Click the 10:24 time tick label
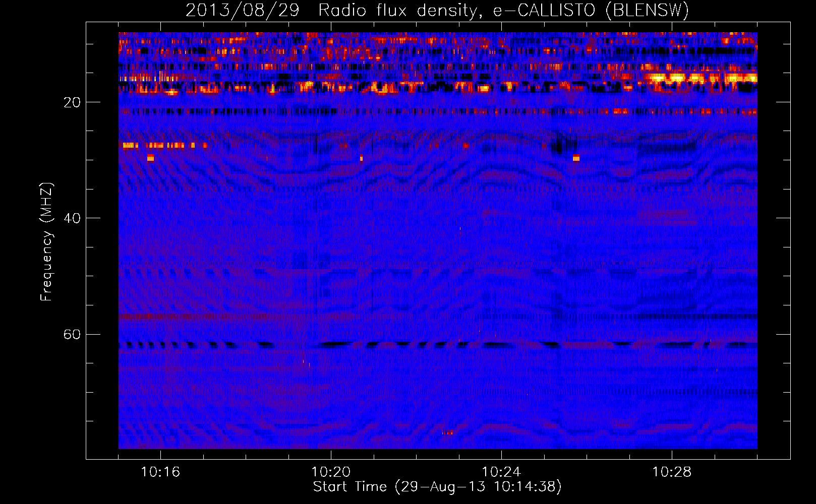Image resolution: width=816 pixels, height=504 pixels. click(x=501, y=472)
